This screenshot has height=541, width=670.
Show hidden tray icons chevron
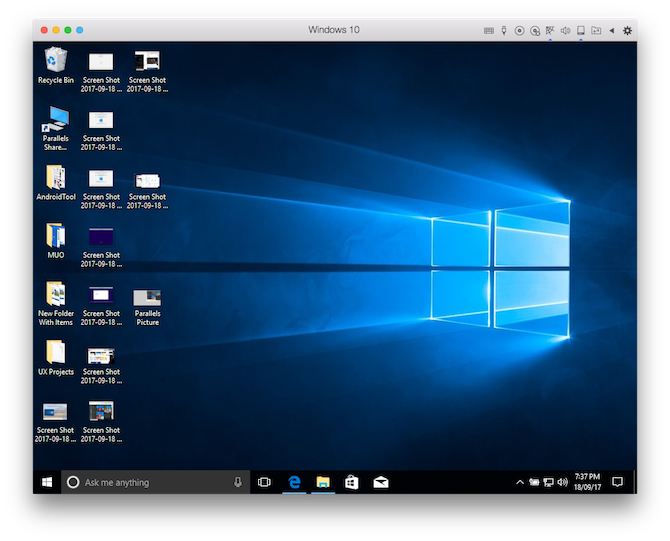click(x=520, y=482)
